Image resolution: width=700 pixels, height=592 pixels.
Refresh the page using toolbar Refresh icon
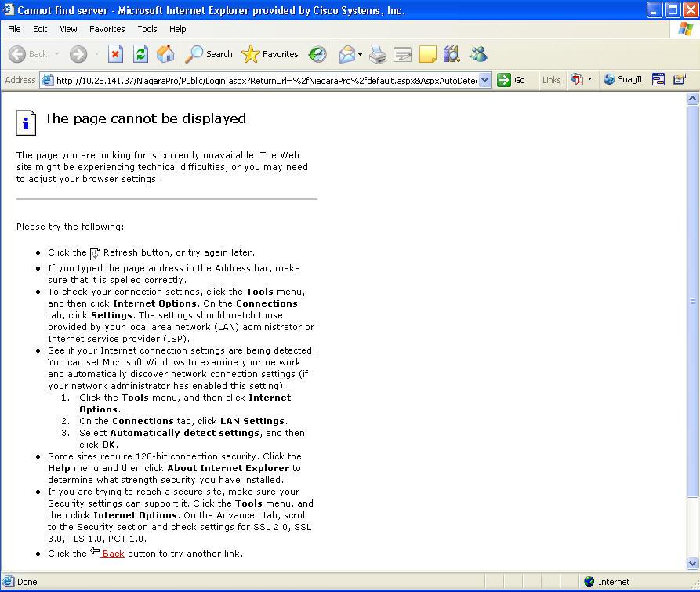tap(140, 54)
